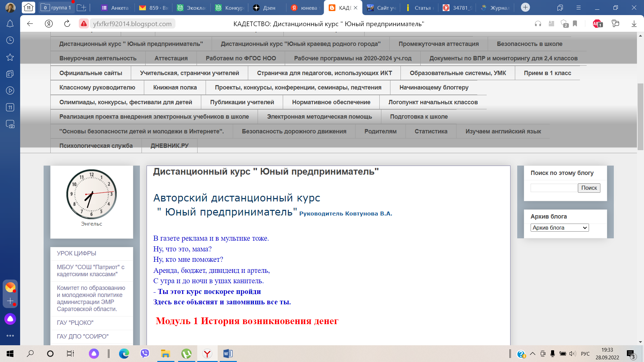
Task: Open new browser tab plus button
Action: 525,7
